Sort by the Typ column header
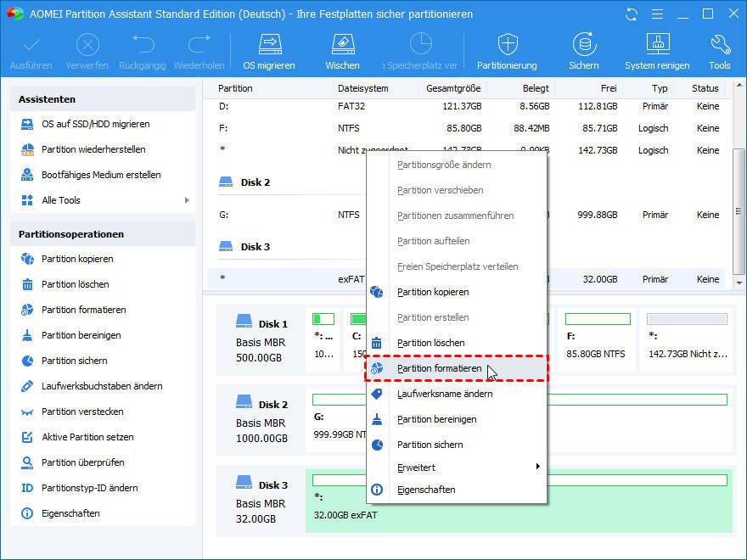 (660, 88)
